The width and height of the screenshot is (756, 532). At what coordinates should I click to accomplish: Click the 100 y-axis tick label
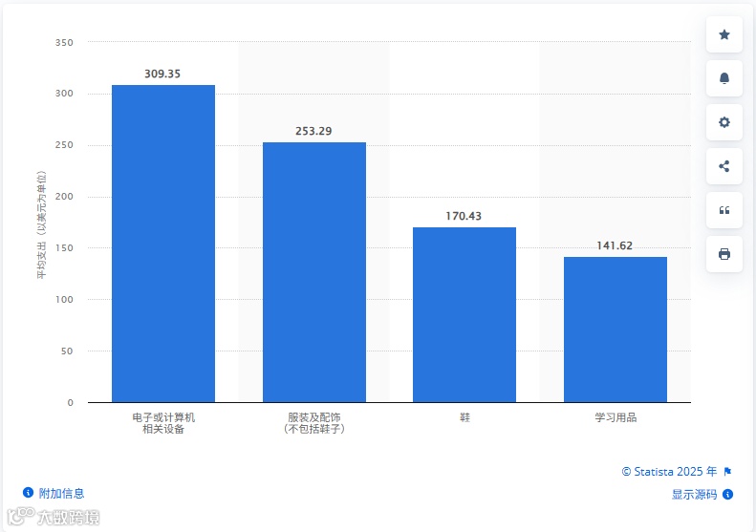point(64,300)
